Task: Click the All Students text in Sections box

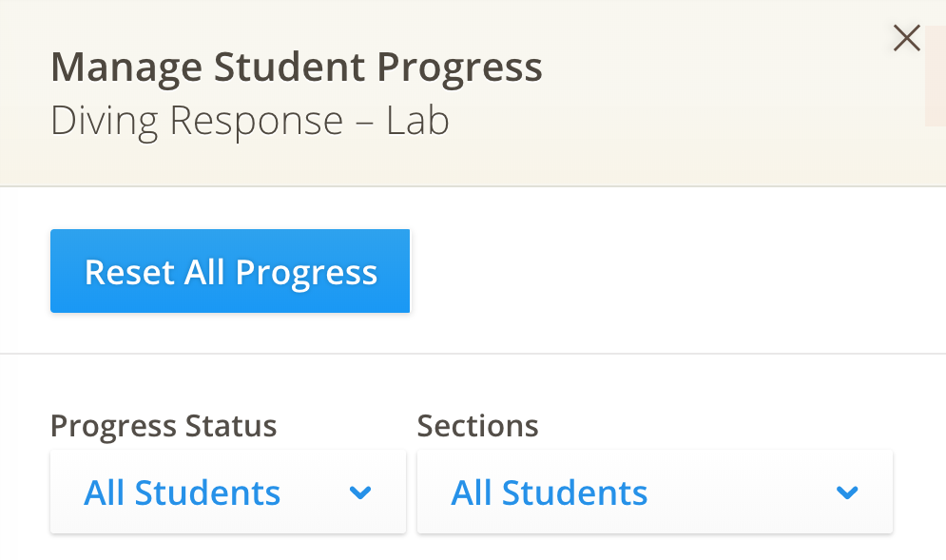Action: coord(549,492)
